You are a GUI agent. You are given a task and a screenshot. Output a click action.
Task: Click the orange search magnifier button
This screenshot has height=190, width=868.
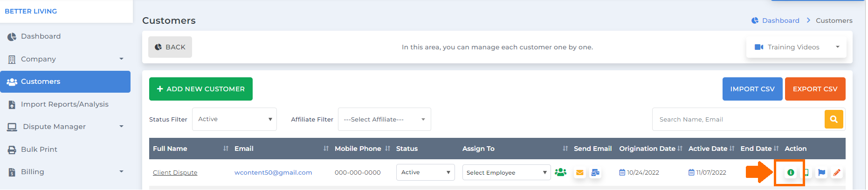click(x=834, y=119)
